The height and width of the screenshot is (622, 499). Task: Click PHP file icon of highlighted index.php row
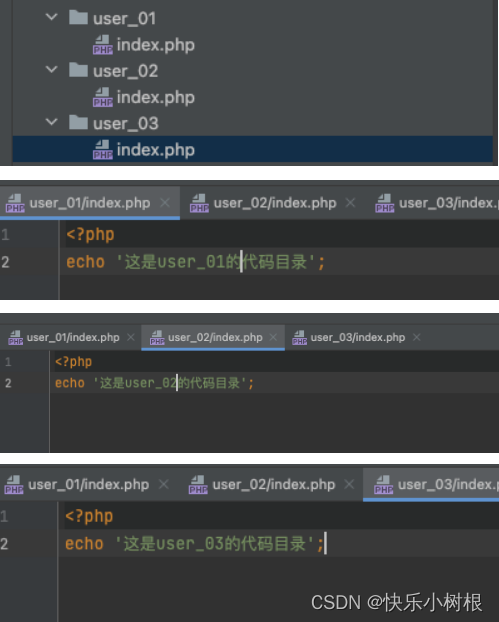103,150
